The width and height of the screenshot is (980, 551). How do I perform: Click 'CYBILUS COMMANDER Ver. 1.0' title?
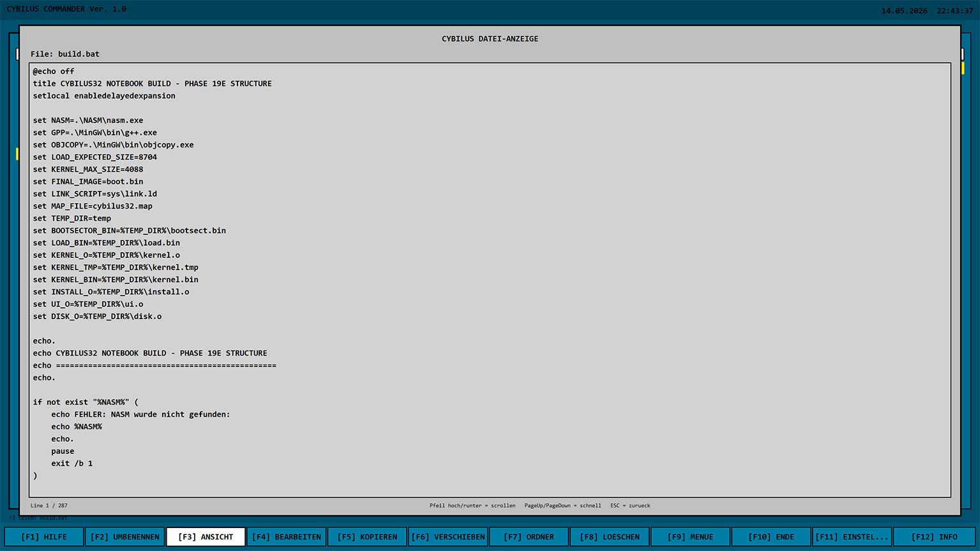(x=66, y=9)
